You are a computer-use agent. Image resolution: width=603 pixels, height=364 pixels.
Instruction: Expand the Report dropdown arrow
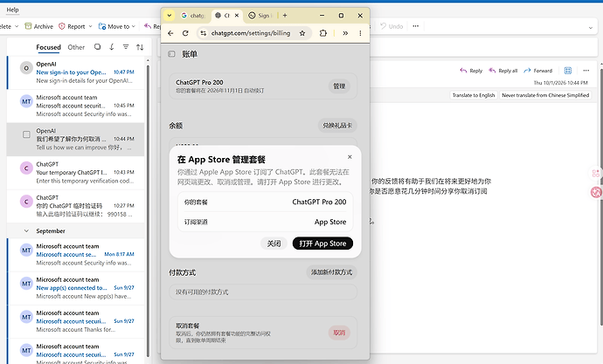pyautogui.click(x=90, y=26)
